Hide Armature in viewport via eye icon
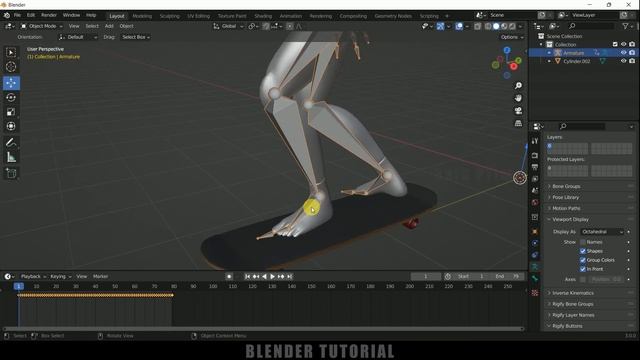640x360 pixels. tap(623, 53)
